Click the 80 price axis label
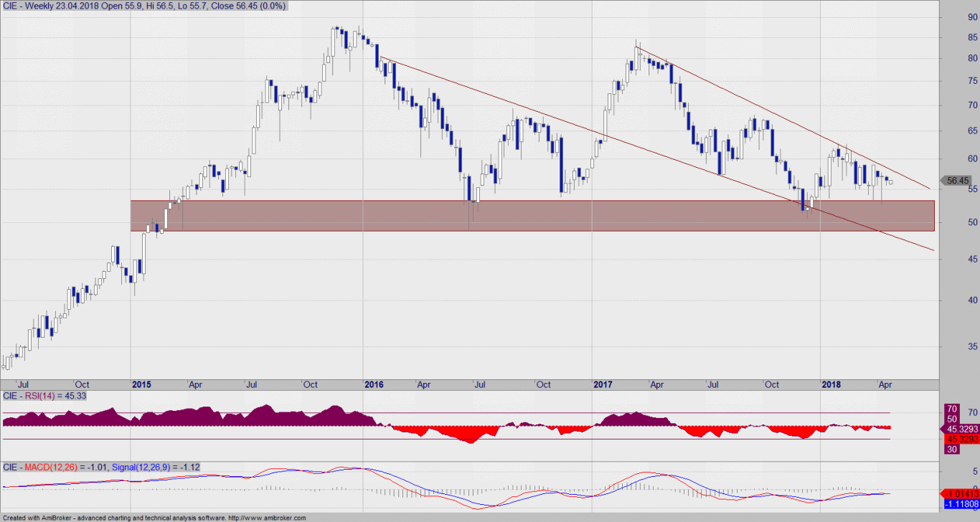Image resolution: width=980 pixels, height=522 pixels. [x=974, y=58]
